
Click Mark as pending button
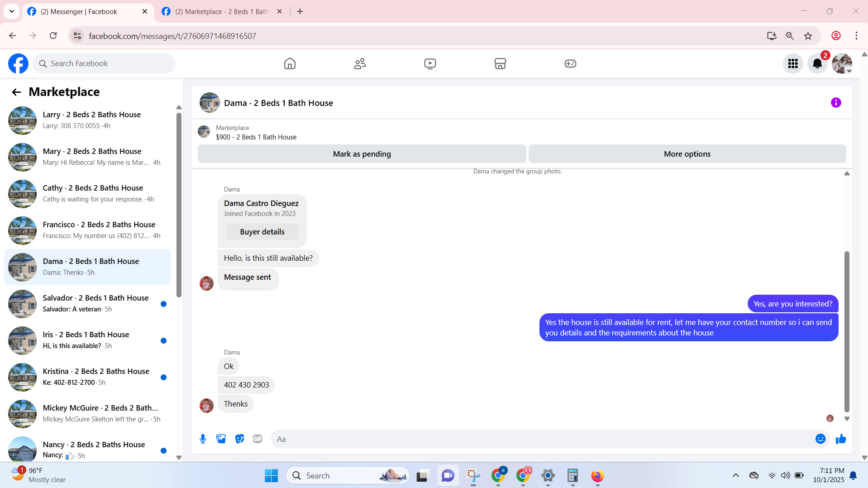click(x=362, y=154)
